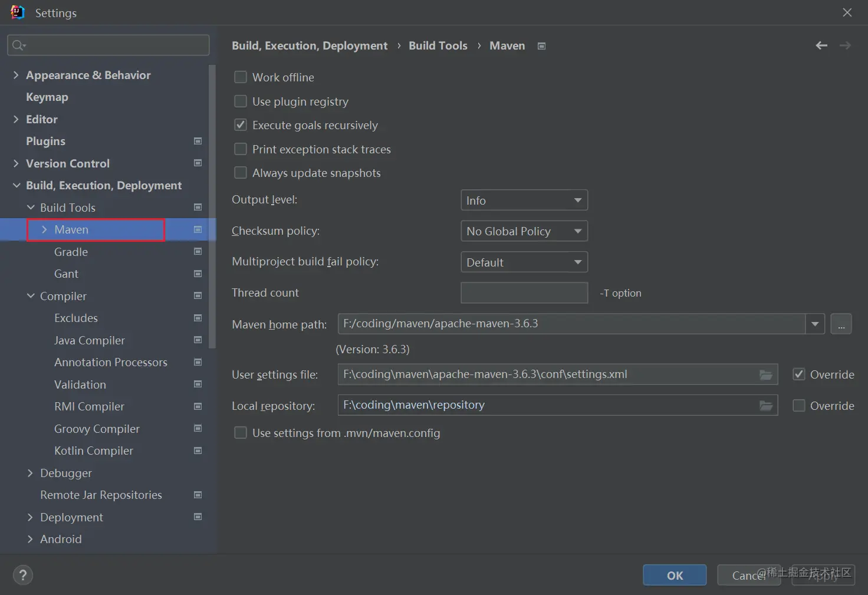Viewport: 868px width, 595px height.
Task: Open Remote Jar Repositories settings
Action: point(101,495)
